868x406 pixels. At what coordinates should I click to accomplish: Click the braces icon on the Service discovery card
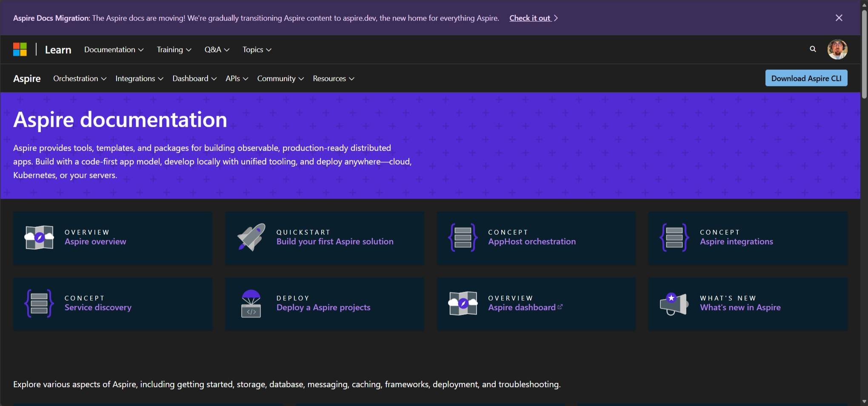pos(39,303)
